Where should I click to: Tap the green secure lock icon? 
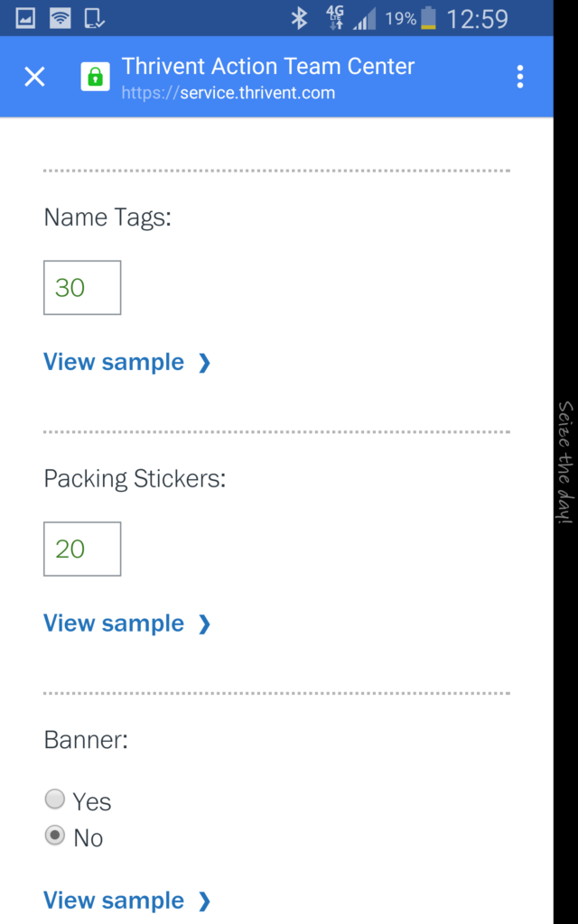point(95,77)
